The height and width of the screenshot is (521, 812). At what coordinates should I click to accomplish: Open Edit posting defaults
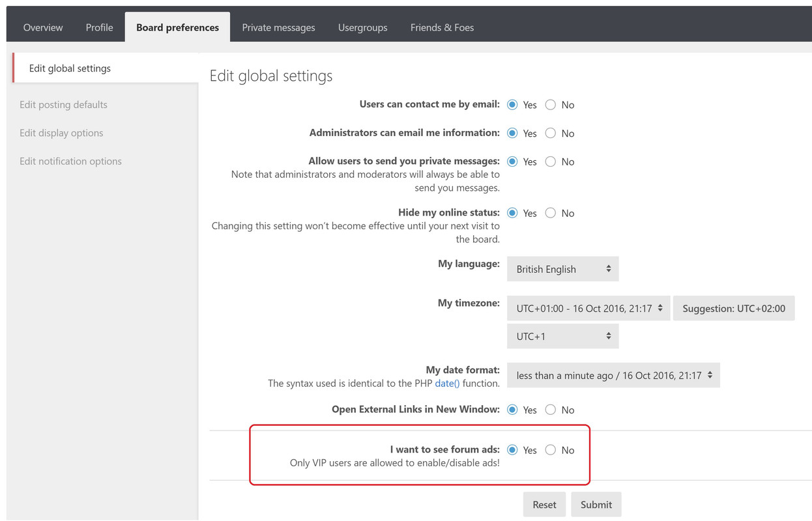63,105
